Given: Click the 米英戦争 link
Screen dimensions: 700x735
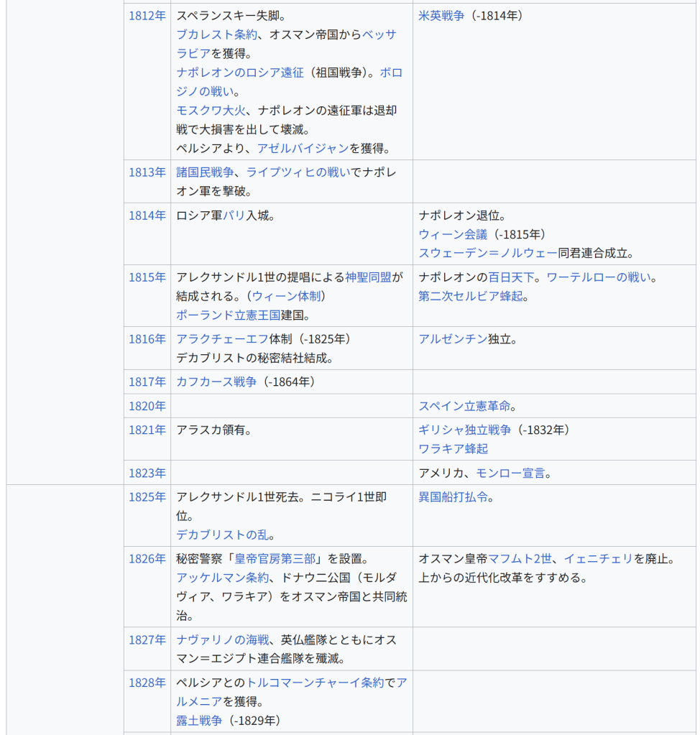Looking at the screenshot, I should [441, 16].
